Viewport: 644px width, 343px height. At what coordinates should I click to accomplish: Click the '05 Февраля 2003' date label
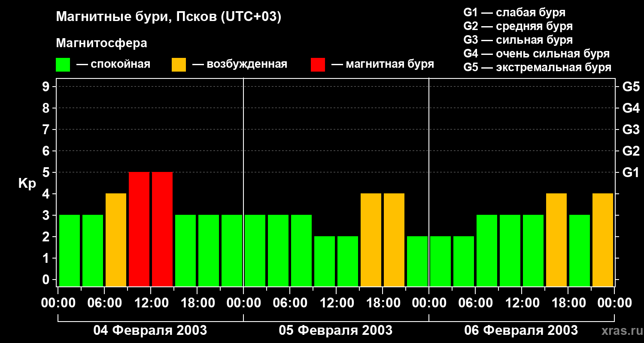click(x=336, y=330)
